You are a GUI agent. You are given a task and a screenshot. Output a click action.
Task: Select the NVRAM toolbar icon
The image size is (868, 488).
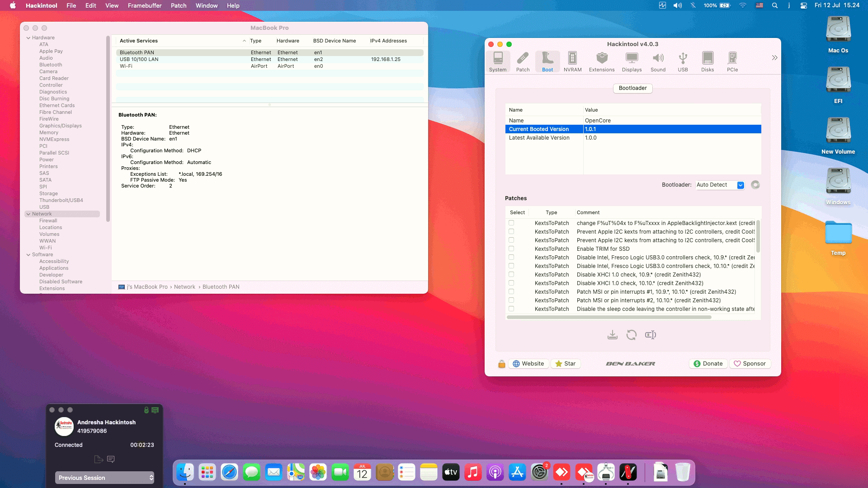(x=572, y=62)
